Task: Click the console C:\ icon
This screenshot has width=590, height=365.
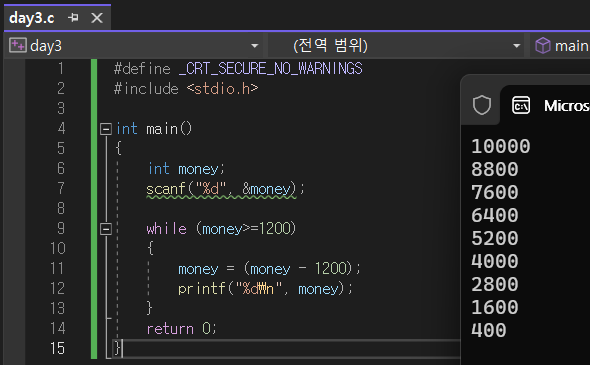Action: click(521, 105)
